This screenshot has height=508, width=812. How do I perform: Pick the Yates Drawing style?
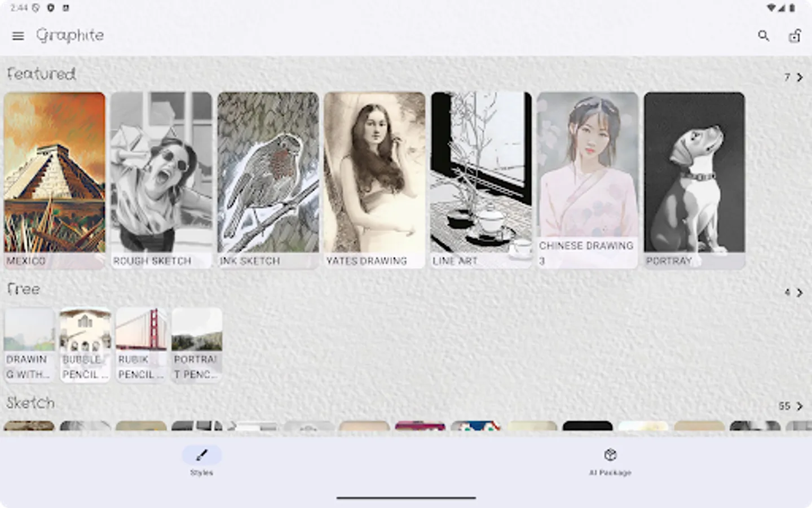pos(374,180)
